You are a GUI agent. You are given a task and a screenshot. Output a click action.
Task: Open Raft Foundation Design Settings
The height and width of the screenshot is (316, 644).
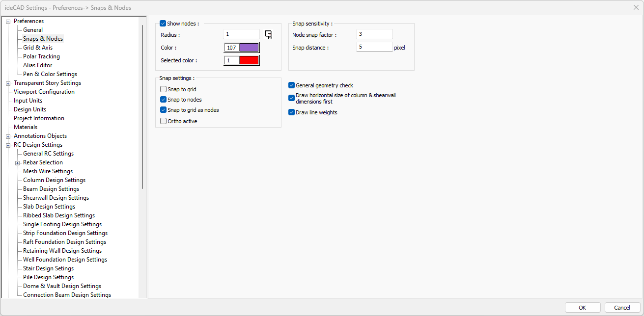click(x=64, y=242)
